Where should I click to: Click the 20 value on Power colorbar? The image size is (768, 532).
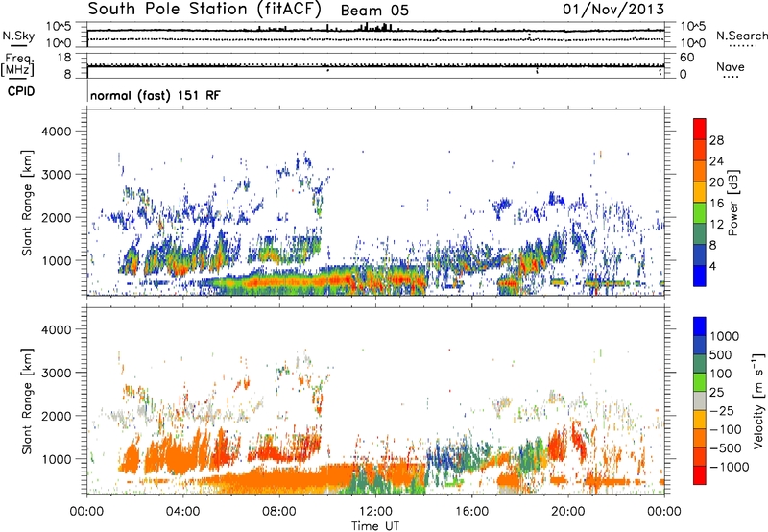pos(716,182)
